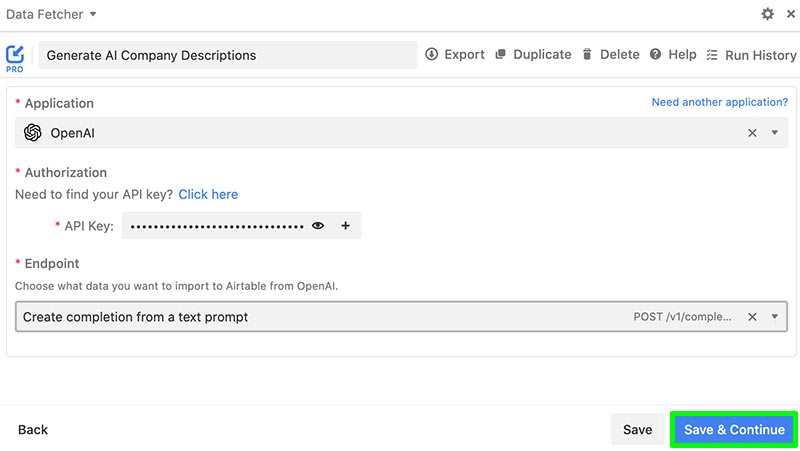Click 'Choose what data you want to import' text
Screen dimensions: 800x451
click(177, 286)
